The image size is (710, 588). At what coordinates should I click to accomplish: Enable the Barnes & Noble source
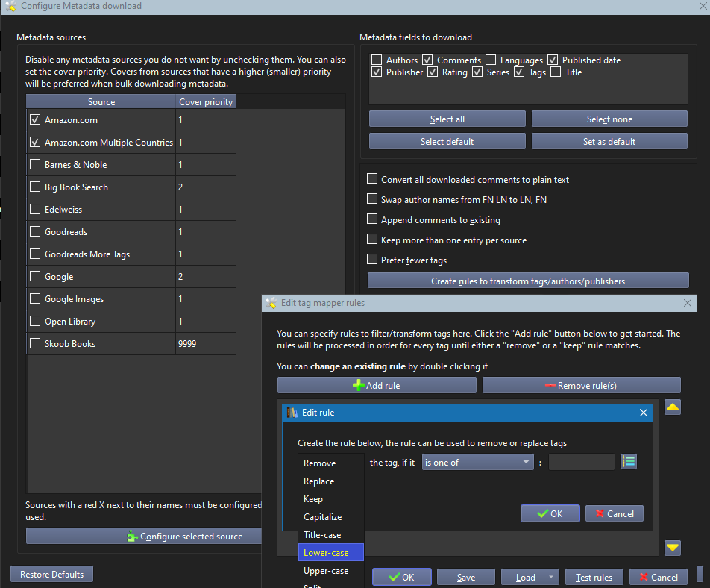(x=35, y=164)
